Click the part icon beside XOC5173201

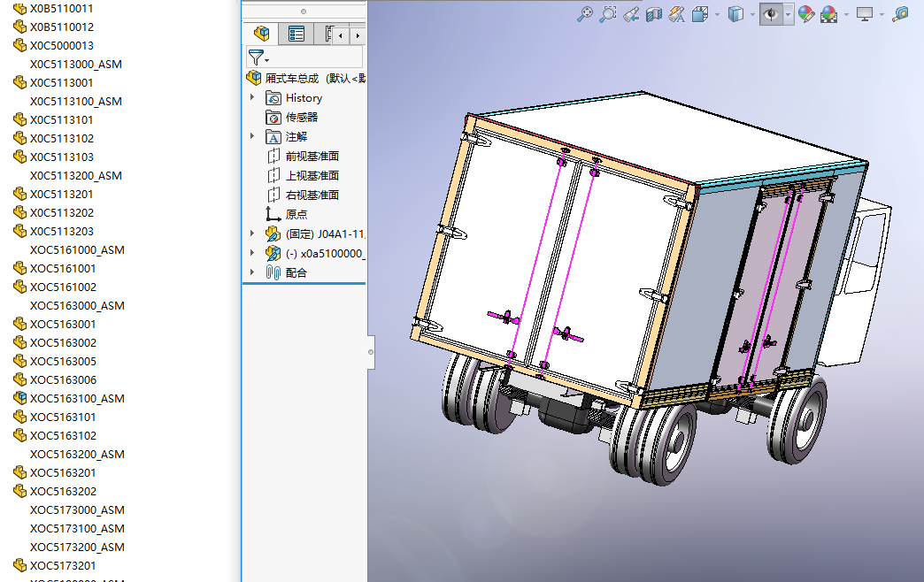pyautogui.click(x=19, y=565)
